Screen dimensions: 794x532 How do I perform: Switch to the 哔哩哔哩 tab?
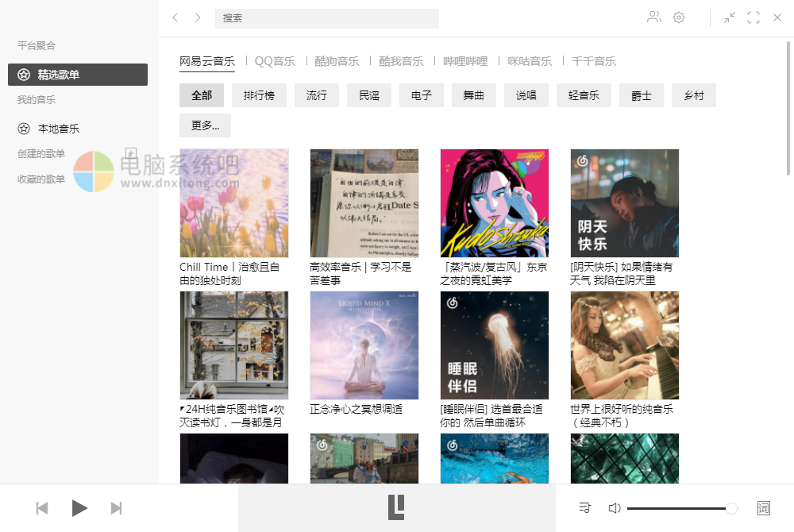465,61
